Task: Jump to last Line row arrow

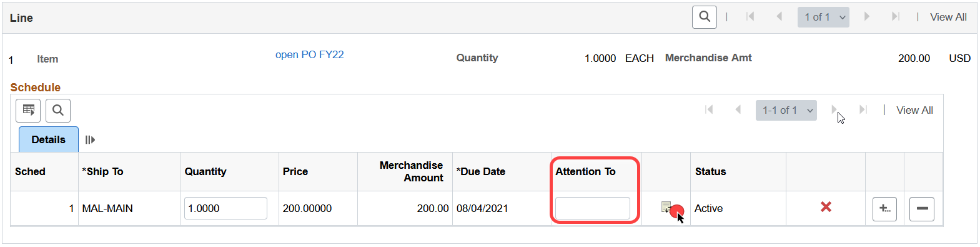Action: [896, 17]
